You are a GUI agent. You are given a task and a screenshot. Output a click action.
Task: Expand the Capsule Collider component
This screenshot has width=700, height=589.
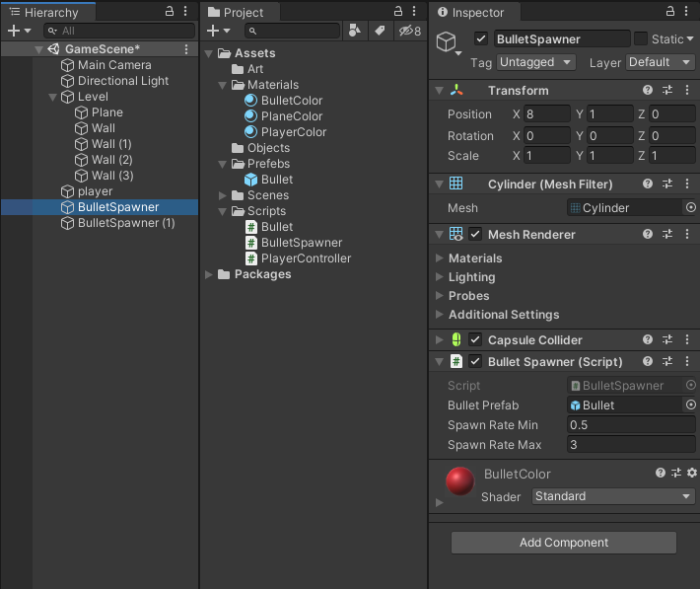coord(440,339)
